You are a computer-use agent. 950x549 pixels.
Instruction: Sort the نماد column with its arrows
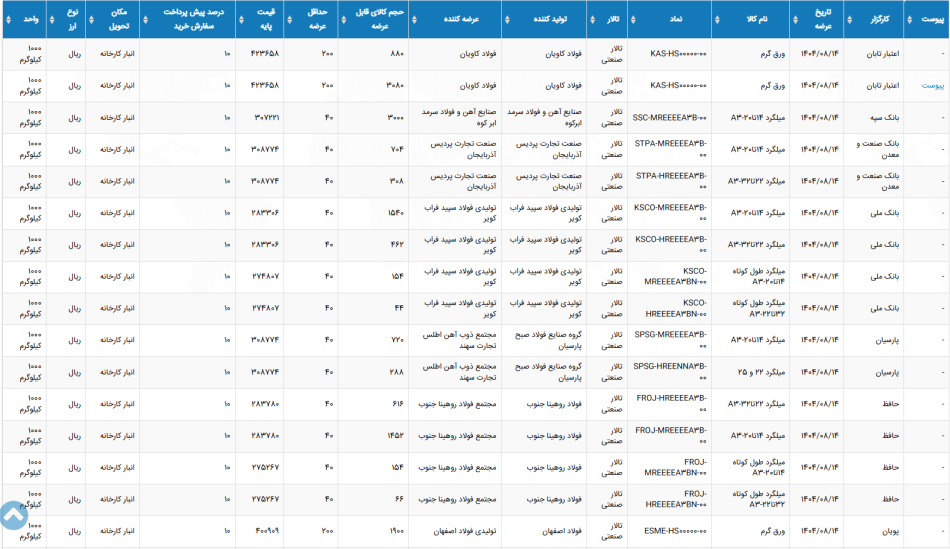click(x=633, y=19)
